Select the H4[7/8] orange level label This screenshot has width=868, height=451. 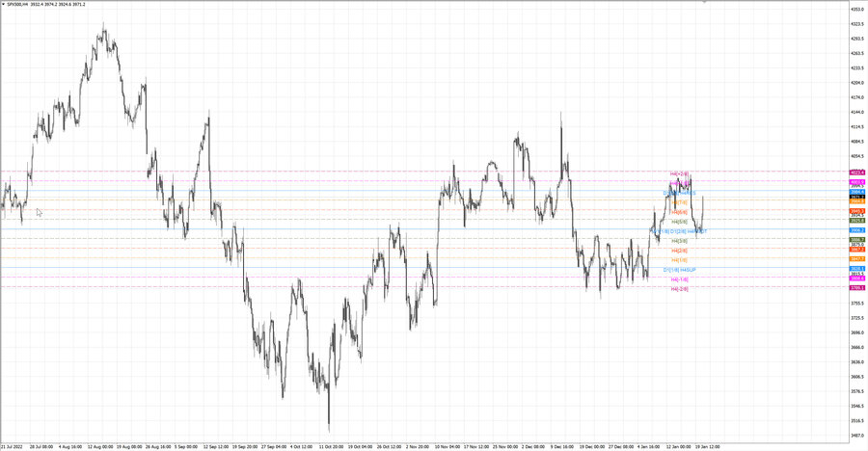click(x=680, y=202)
